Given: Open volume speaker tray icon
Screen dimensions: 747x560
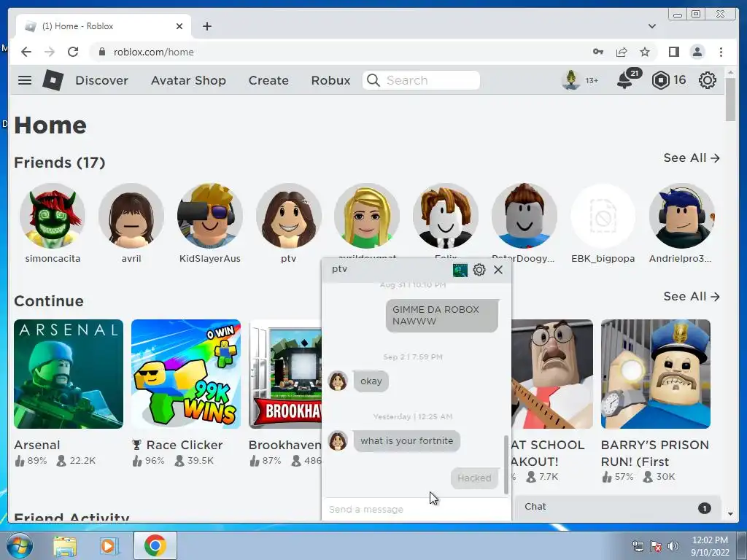Looking at the screenshot, I should click(673, 545).
